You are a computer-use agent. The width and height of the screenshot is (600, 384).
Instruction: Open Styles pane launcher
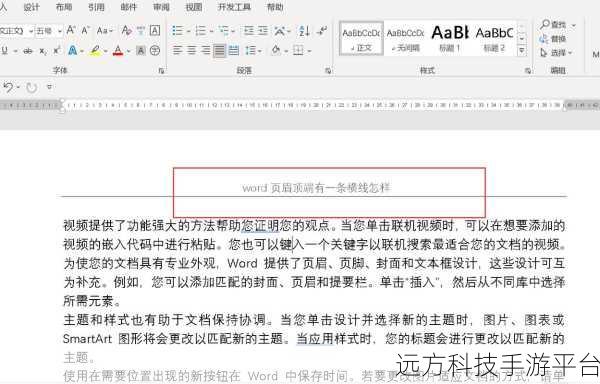tap(528, 71)
